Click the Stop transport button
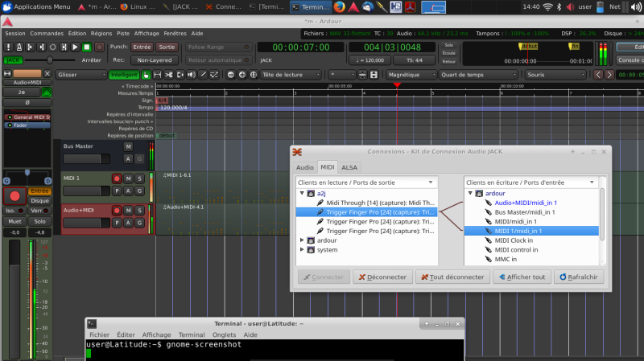This screenshot has height=361, width=644. pyautogui.click(x=86, y=47)
